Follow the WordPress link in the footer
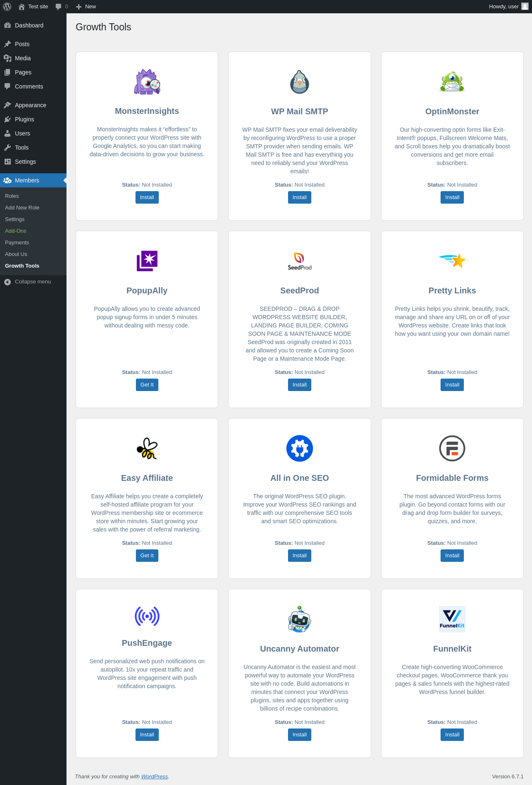 click(x=155, y=776)
